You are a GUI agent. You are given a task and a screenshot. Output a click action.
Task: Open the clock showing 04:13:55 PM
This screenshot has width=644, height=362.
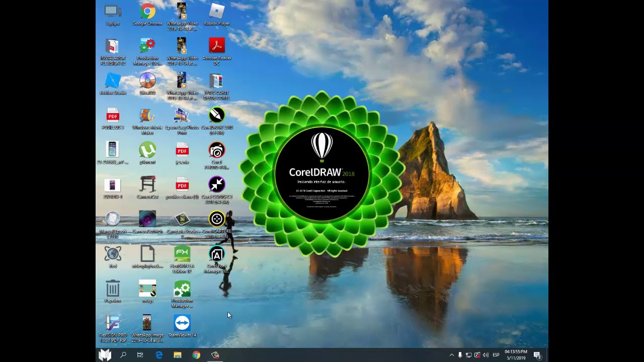tap(516, 355)
